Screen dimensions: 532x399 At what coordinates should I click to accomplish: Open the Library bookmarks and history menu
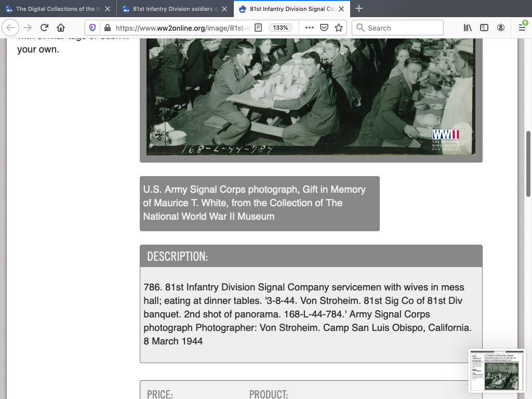pyautogui.click(x=468, y=28)
